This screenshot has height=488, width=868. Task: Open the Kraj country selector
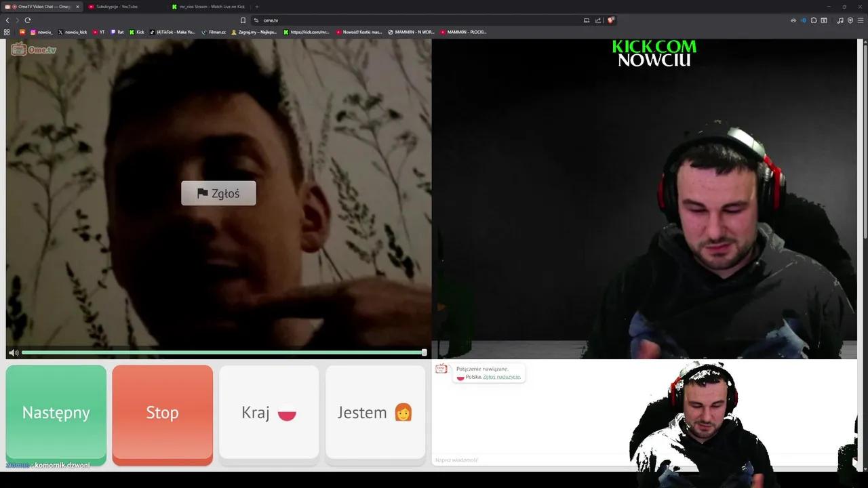(269, 412)
